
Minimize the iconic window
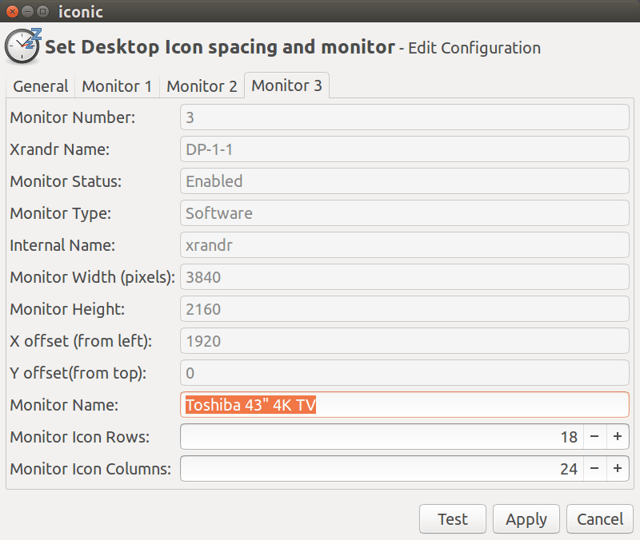tap(27, 11)
